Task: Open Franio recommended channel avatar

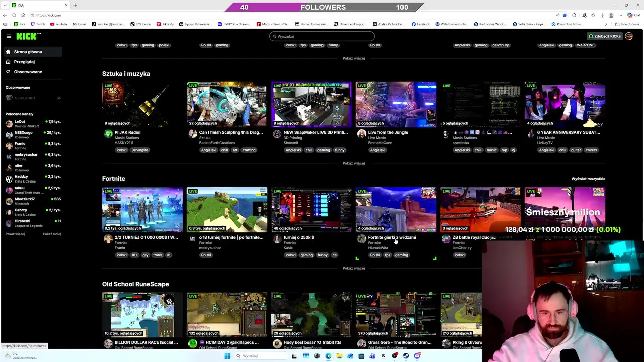Action: 9,146
